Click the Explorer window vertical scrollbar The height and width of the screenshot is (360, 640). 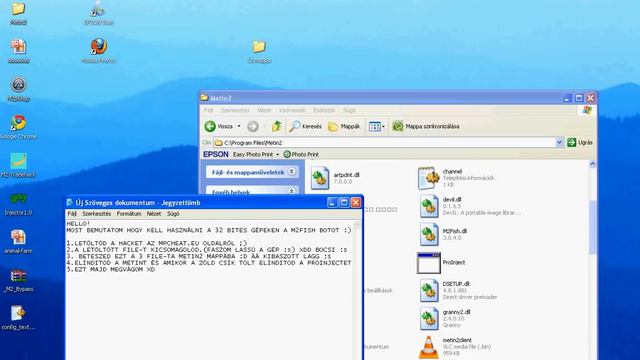tap(593, 228)
